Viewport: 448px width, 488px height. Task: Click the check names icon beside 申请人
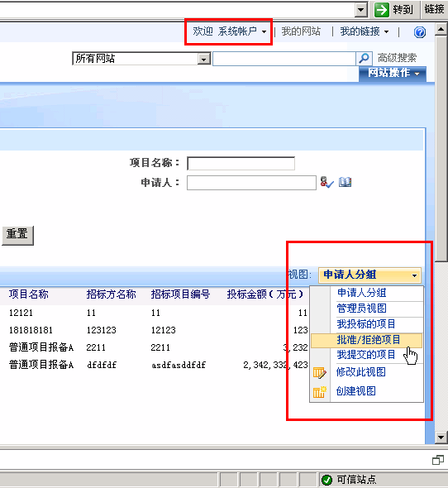coord(327,182)
